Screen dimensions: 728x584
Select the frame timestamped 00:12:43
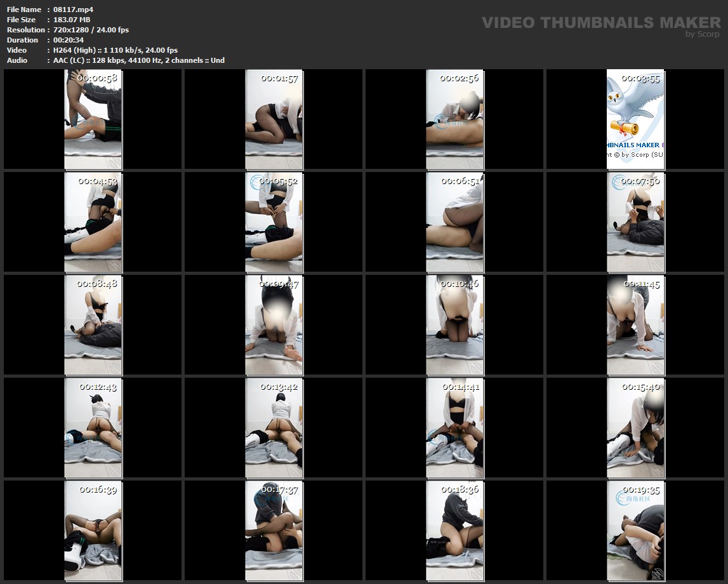click(x=93, y=428)
